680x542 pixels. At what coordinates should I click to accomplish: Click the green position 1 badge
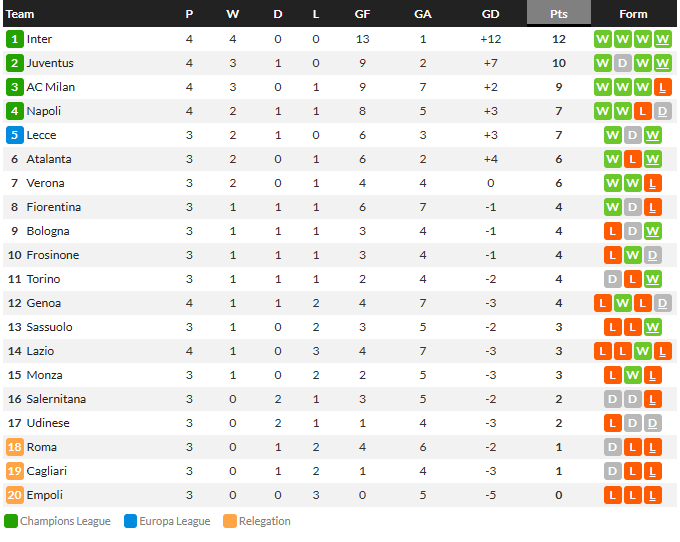[14, 39]
